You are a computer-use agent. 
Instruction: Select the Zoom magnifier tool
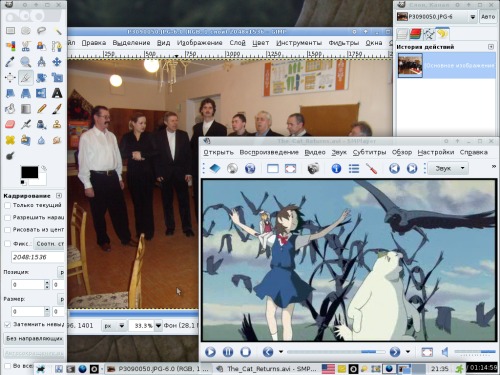pos(26,62)
